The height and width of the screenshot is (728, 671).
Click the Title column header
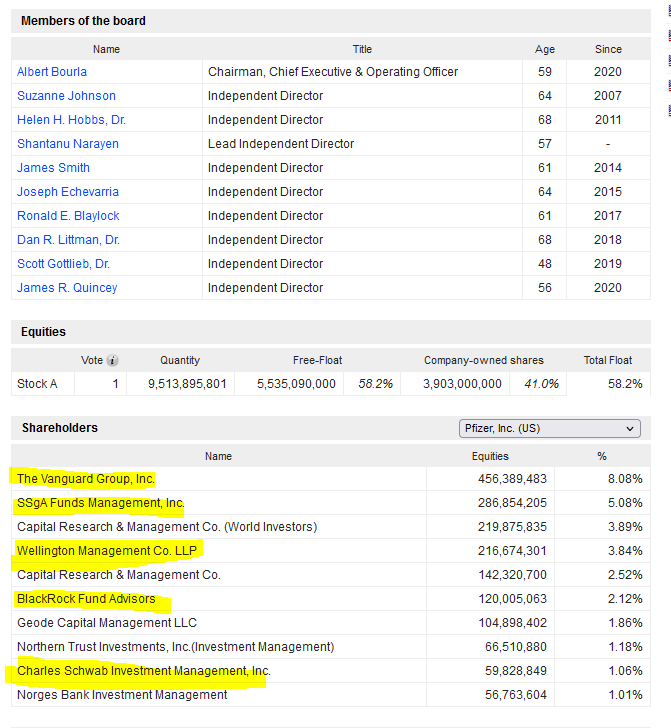[362, 49]
